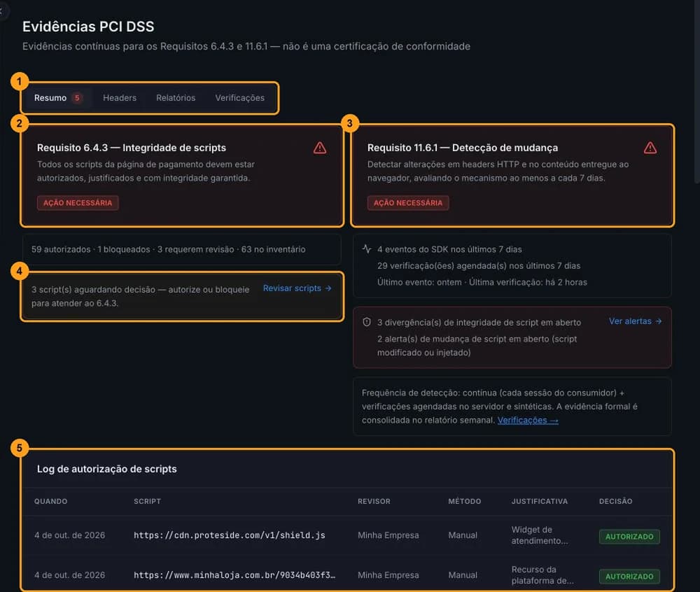Click the DECISÃO column header
This screenshot has width=700, height=592.
pos(615,502)
